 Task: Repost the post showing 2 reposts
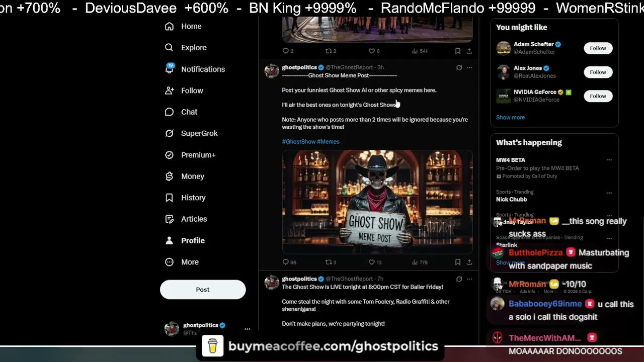coord(331,51)
